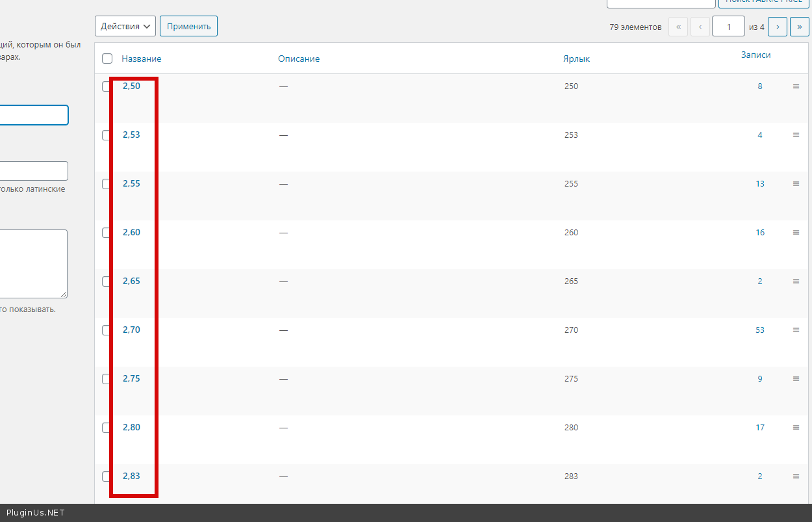
Task: Click the drag handle icon for row 2,50
Action: pyautogui.click(x=796, y=86)
